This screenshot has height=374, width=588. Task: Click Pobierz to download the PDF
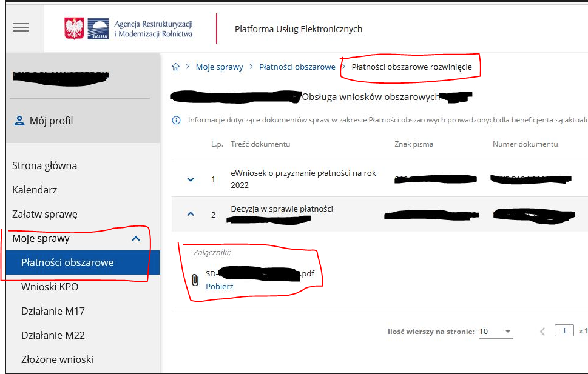pyautogui.click(x=219, y=286)
